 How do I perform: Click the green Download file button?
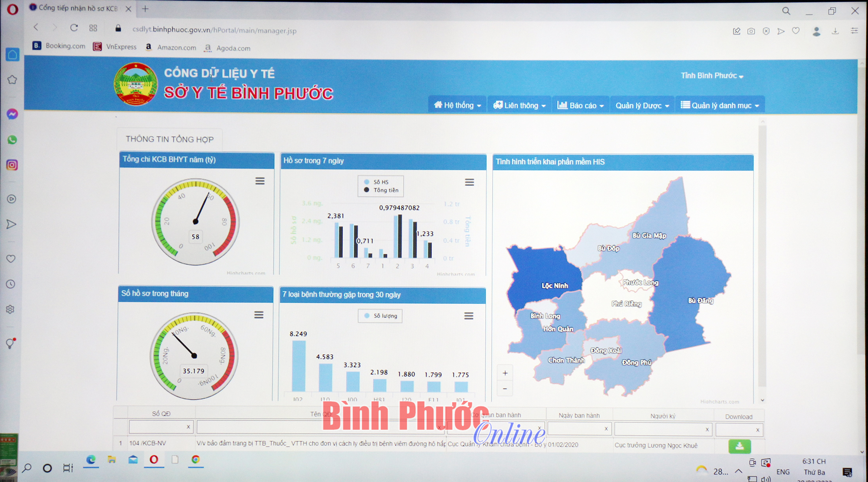[x=740, y=446]
